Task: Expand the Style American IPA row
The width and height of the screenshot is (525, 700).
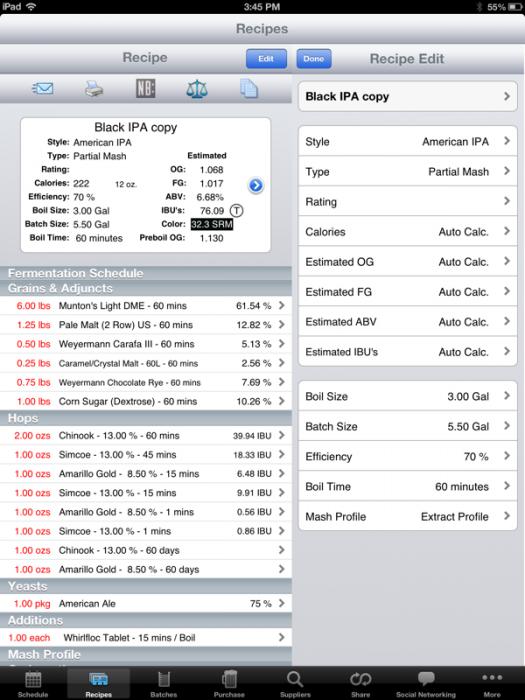Action: pos(408,142)
